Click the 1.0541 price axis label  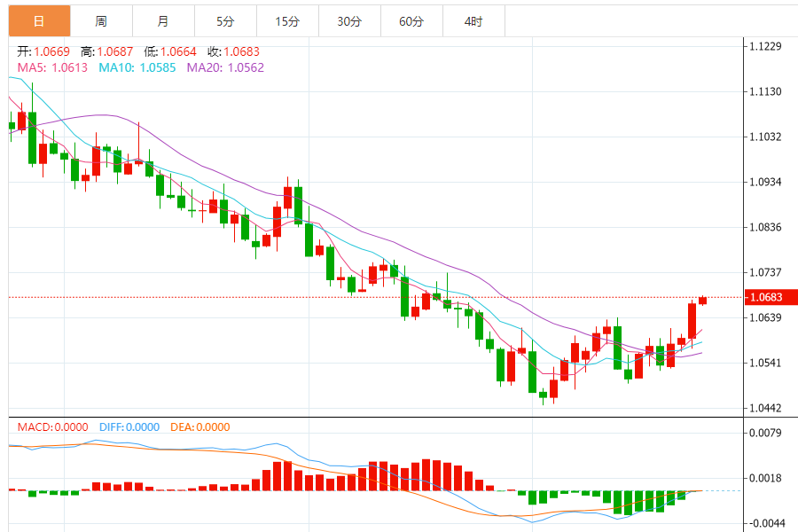pyautogui.click(x=765, y=363)
